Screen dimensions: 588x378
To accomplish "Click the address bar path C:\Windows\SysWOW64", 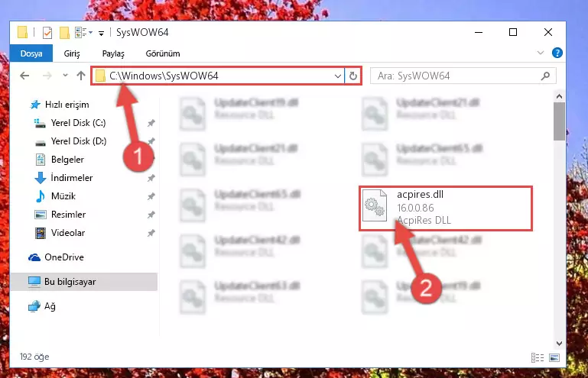I will click(164, 76).
